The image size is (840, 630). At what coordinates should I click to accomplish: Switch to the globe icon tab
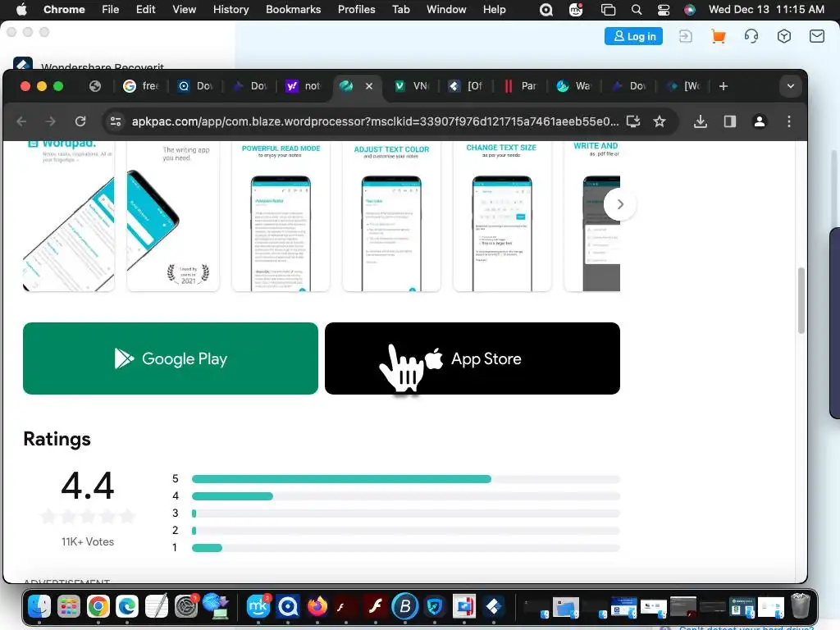95,86
